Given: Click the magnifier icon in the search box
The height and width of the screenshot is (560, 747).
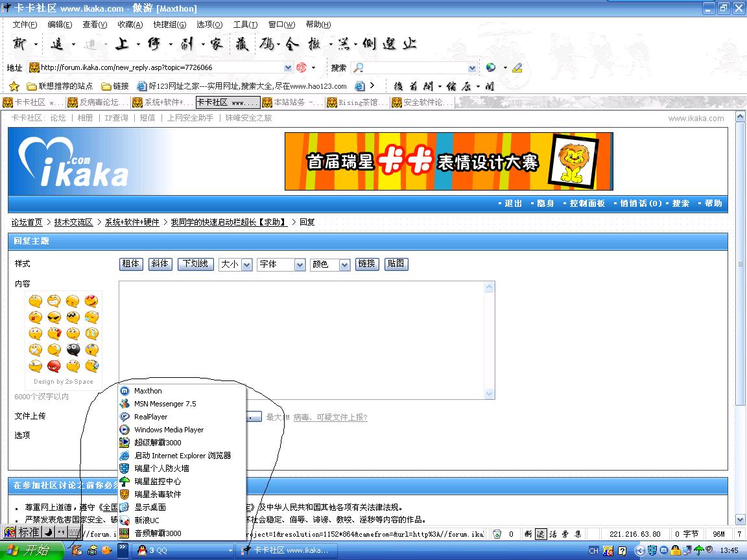Looking at the screenshot, I should click(359, 67).
